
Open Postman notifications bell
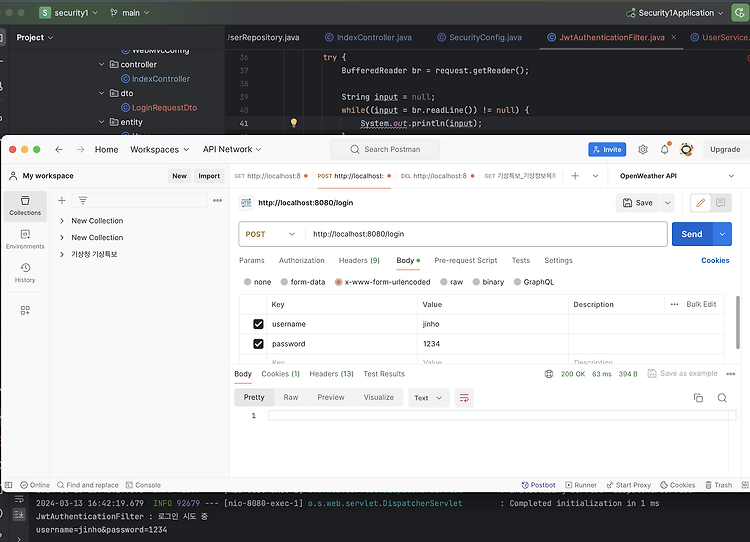pos(665,149)
